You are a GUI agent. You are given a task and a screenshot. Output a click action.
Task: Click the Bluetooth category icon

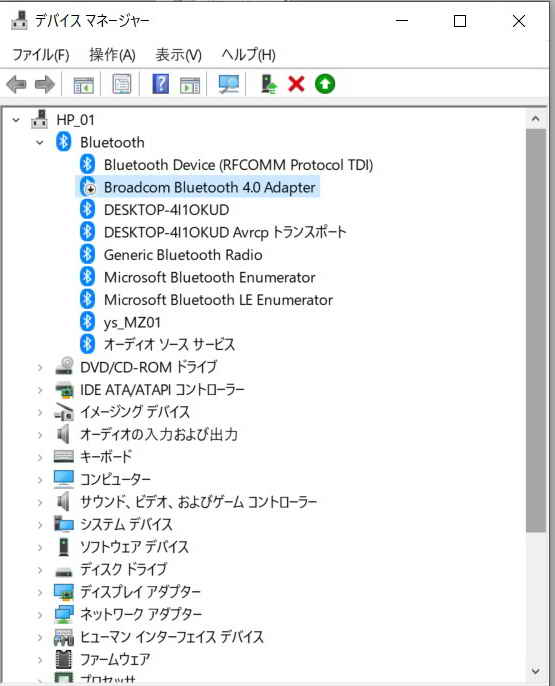63,142
